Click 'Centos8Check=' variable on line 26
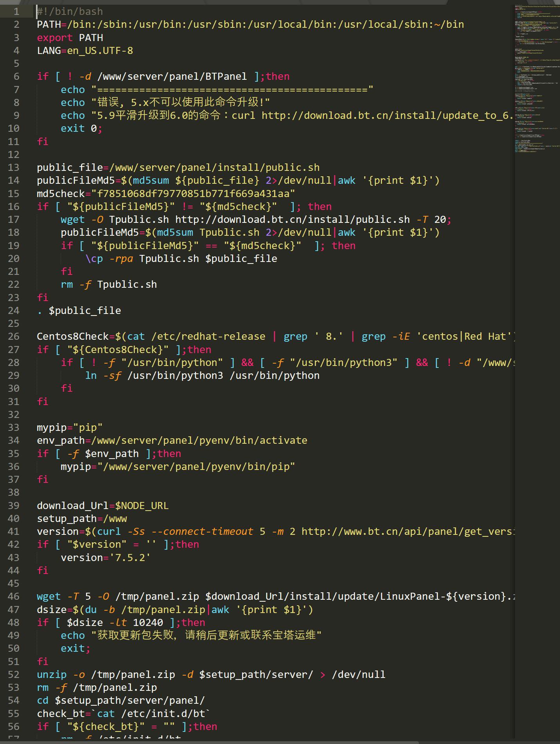Image resolution: width=560 pixels, height=744 pixels. click(76, 337)
